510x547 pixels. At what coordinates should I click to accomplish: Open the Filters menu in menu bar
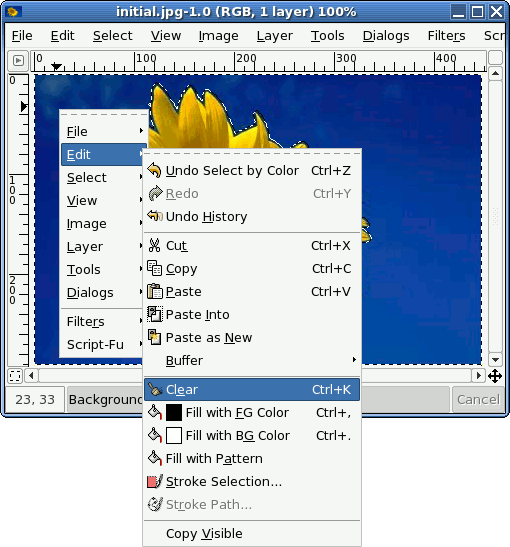[x=447, y=36]
